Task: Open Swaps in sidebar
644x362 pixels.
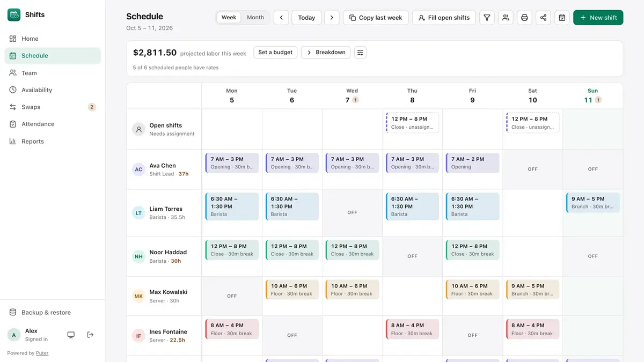Action: [53, 107]
